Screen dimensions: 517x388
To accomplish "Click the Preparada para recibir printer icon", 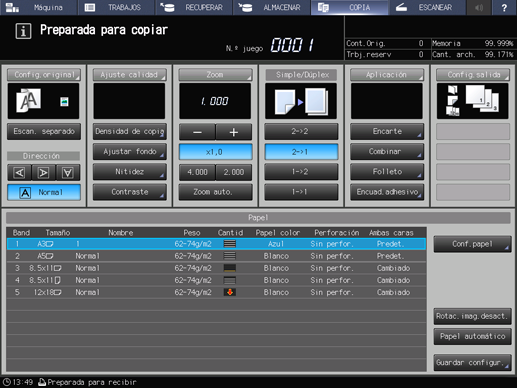I will (42, 382).
